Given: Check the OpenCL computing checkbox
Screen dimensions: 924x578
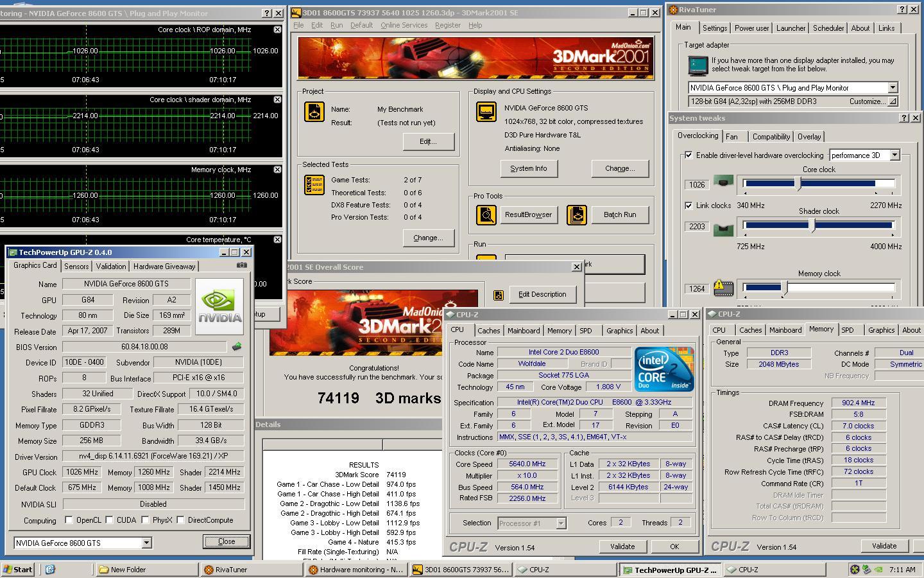Looking at the screenshot, I should coord(69,520).
